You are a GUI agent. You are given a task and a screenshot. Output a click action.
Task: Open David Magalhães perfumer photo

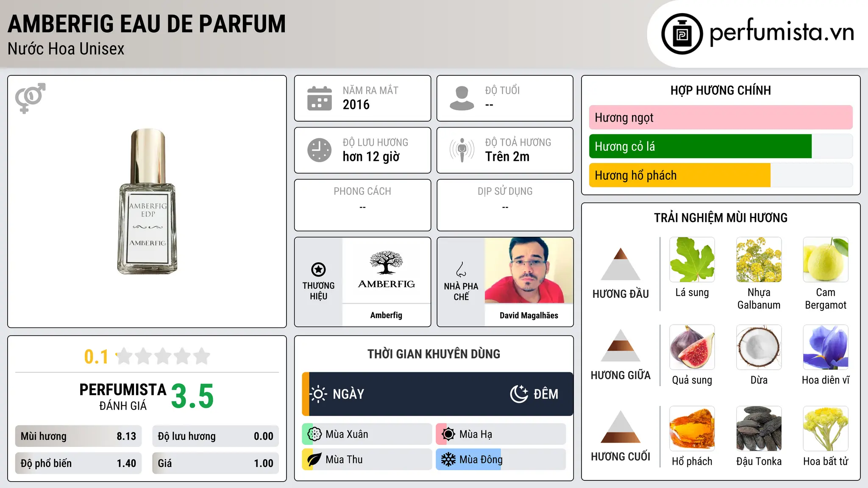[529, 270]
